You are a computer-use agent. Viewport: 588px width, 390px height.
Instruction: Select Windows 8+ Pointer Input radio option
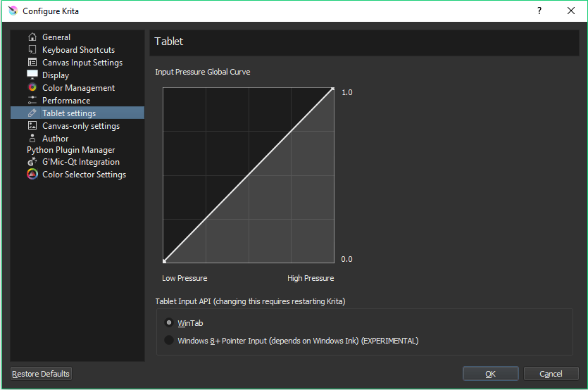click(169, 340)
